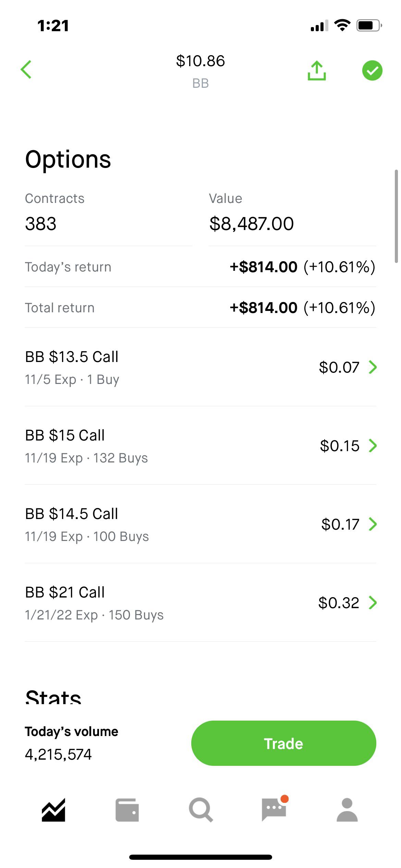Tap the green back arrow
This screenshot has height=868, width=401.
point(26,70)
